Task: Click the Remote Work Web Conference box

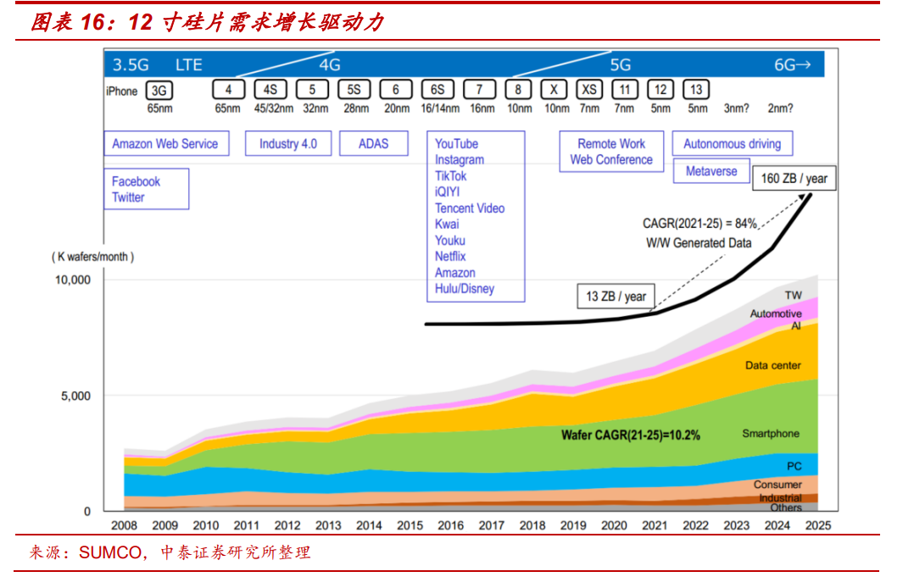Action: point(611,152)
